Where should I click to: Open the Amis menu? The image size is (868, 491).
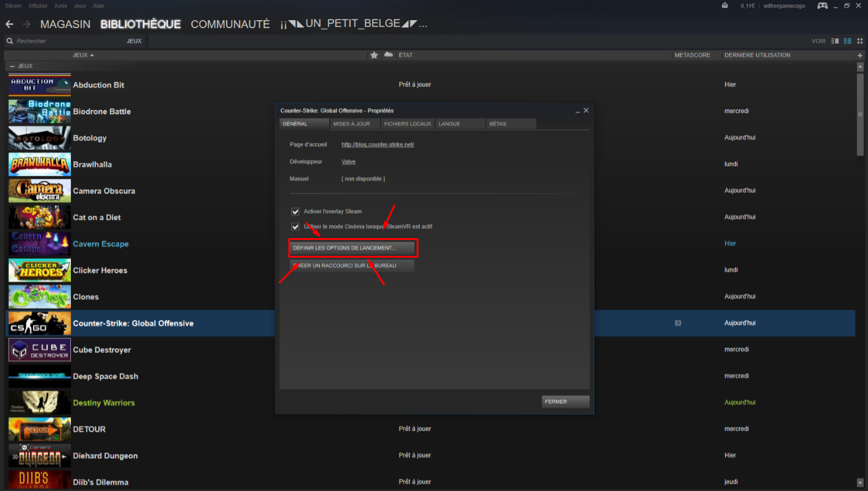(x=60, y=5)
